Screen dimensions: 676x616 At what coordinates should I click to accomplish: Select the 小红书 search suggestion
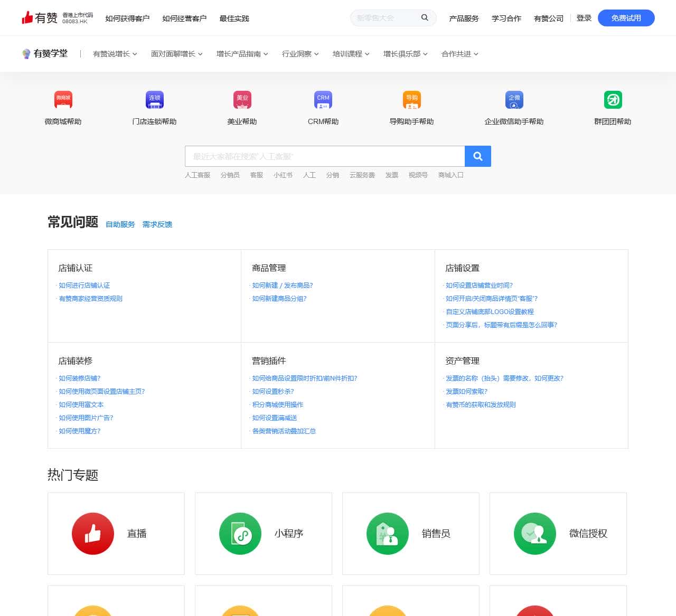coord(283,175)
